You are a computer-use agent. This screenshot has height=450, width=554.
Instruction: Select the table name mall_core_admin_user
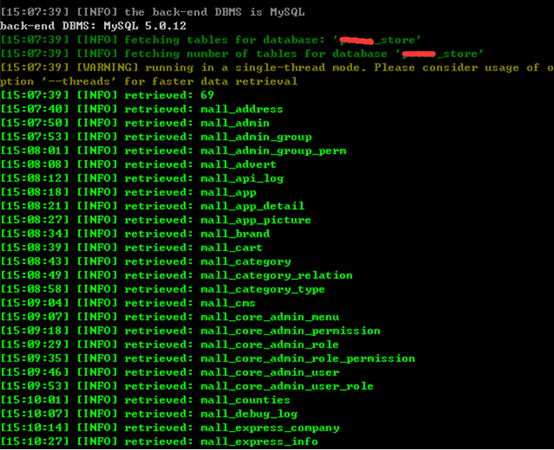point(270,372)
